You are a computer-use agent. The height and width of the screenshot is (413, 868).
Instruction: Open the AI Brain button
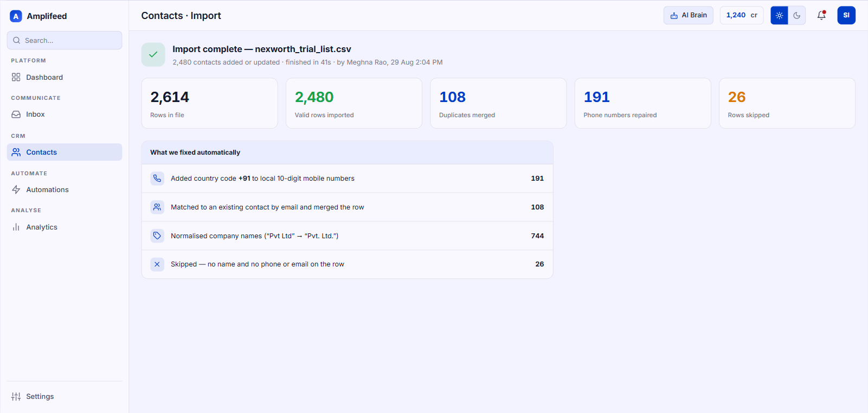689,15
